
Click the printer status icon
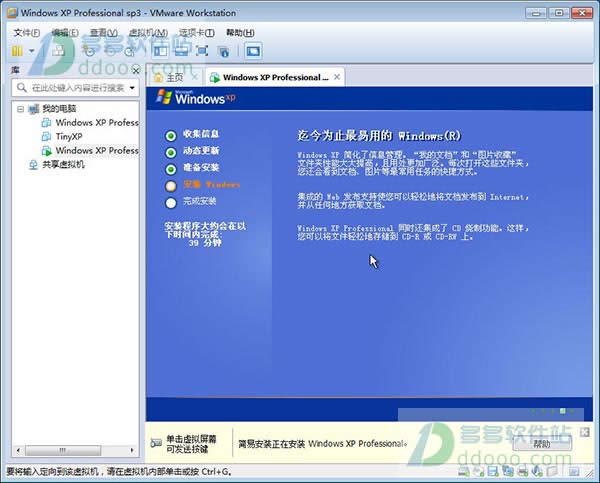pyautogui.click(x=523, y=472)
